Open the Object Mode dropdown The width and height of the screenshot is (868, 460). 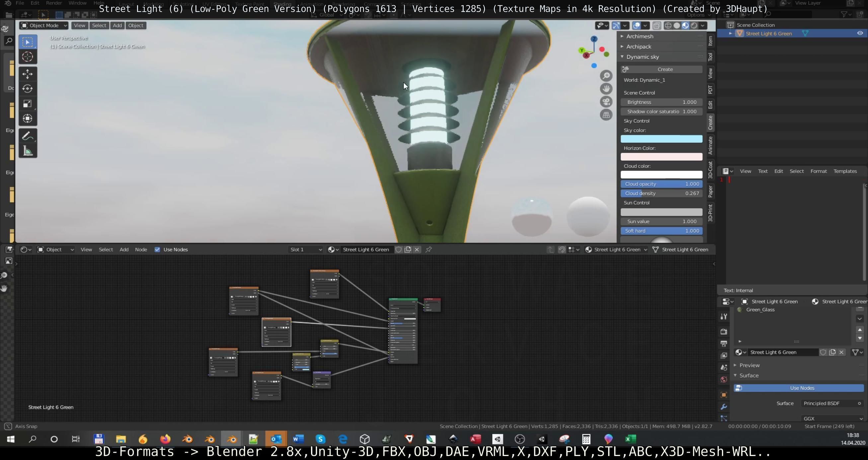click(x=44, y=26)
